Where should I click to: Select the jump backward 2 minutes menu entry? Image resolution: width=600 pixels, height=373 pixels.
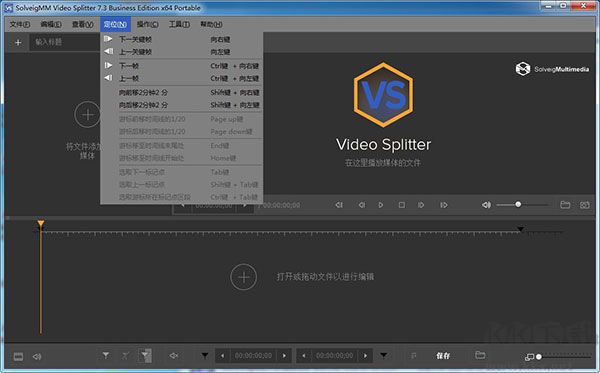pyautogui.click(x=182, y=105)
